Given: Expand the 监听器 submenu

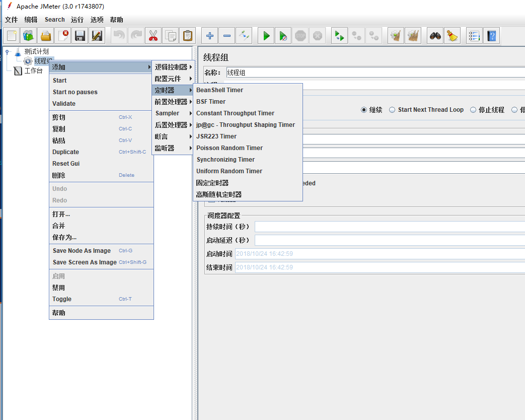Looking at the screenshot, I should pos(173,148).
